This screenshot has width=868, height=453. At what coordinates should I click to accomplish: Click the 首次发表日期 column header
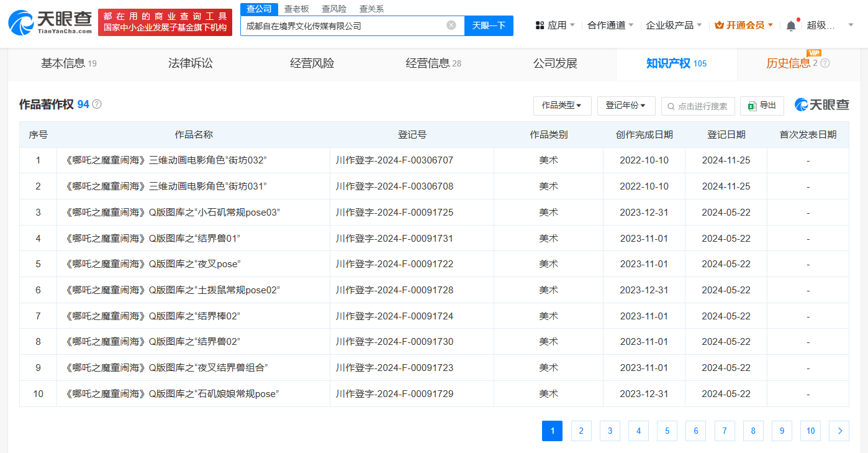[808, 135]
